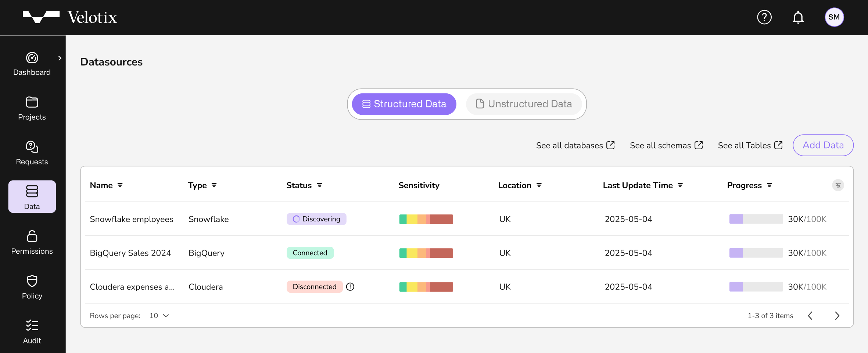This screenshot has height=353, width=868.
Task: Open Projects from the sidebar
Action: click(x=32, y=109)
